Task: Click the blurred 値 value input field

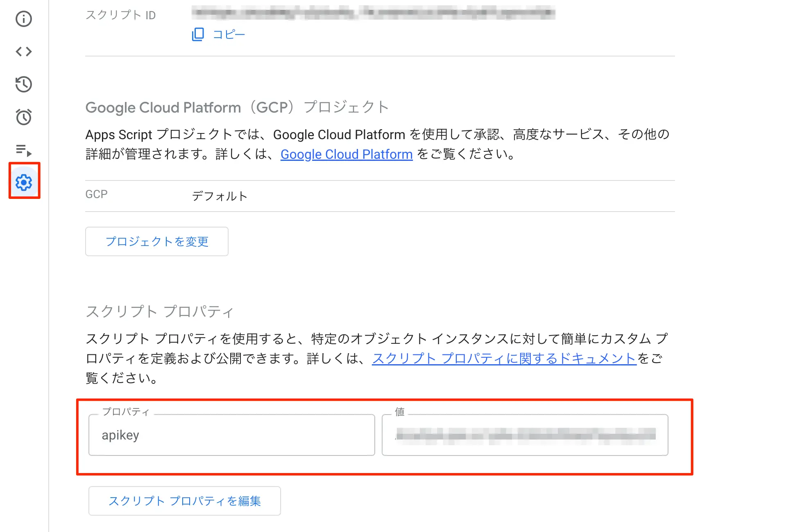Action: (x=525, y=435)
